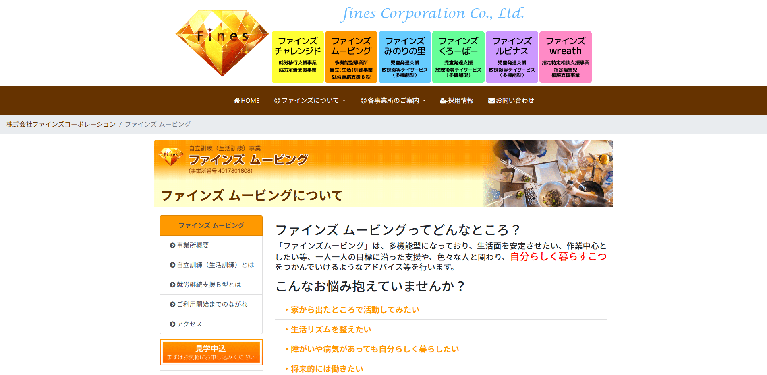The width and height of the screenshot is (767, 375).
Task: Click the cooking photo in the banner
Action: pos(548,174)
